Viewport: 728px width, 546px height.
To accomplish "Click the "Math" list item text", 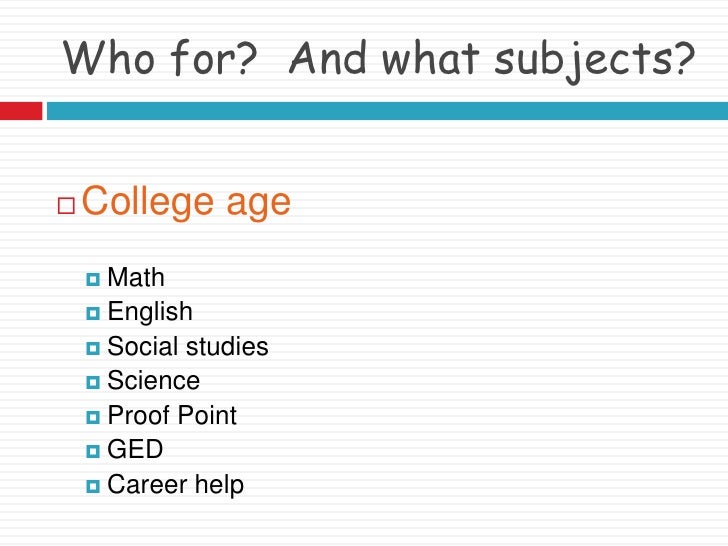I will 136,278.
